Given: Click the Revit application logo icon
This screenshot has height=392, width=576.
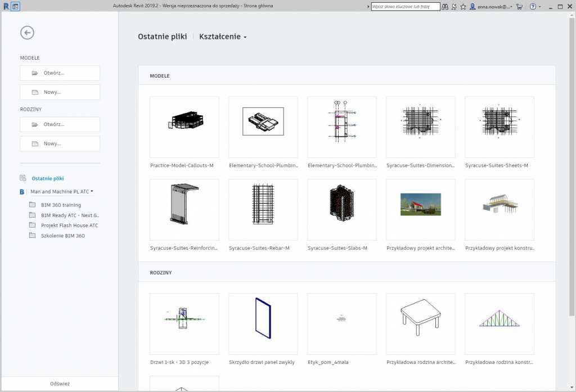Looking at the screenshot, I should coord(6,7).
